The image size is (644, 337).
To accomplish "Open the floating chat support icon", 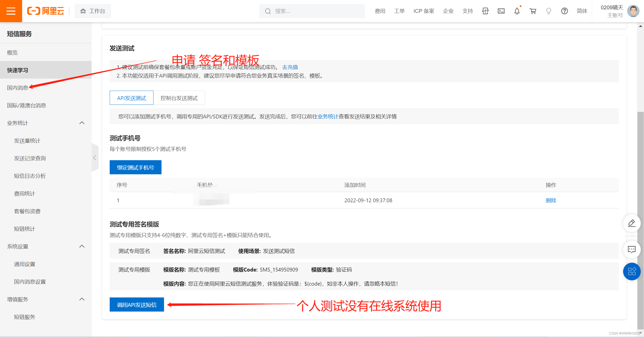I will click(x=632, y=249).
